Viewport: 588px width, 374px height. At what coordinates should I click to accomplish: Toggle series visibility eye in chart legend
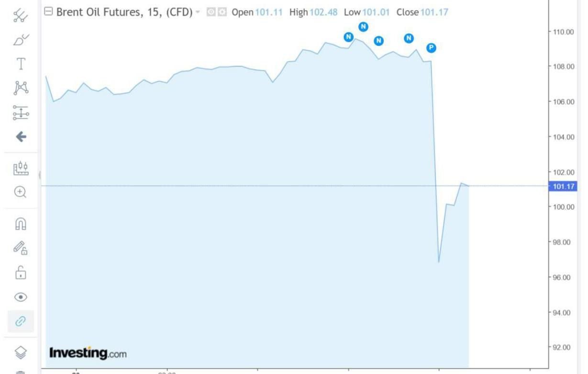[211, 12]
